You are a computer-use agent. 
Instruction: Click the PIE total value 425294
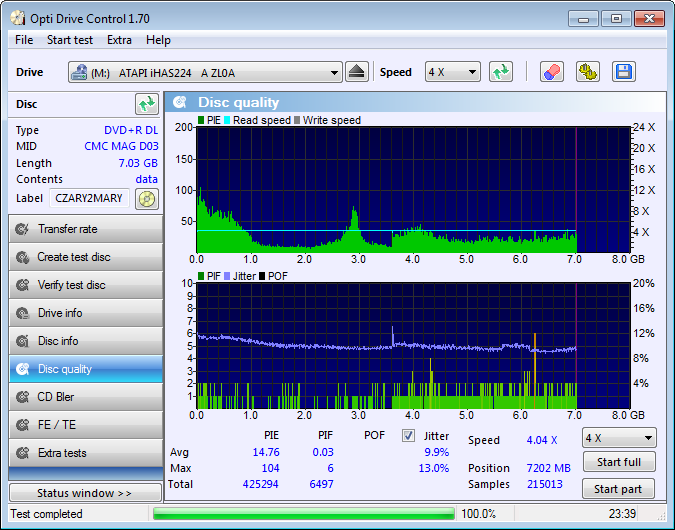pos(260,484)
